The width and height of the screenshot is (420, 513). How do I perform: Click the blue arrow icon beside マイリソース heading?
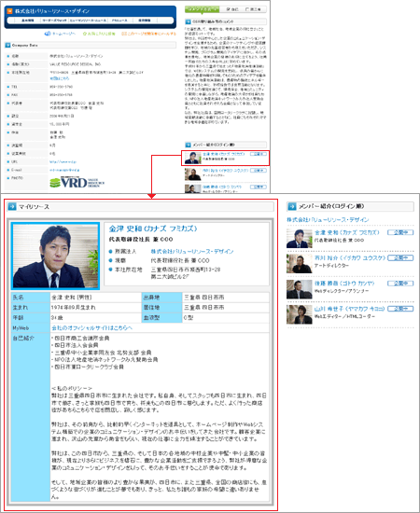[12, 206]
